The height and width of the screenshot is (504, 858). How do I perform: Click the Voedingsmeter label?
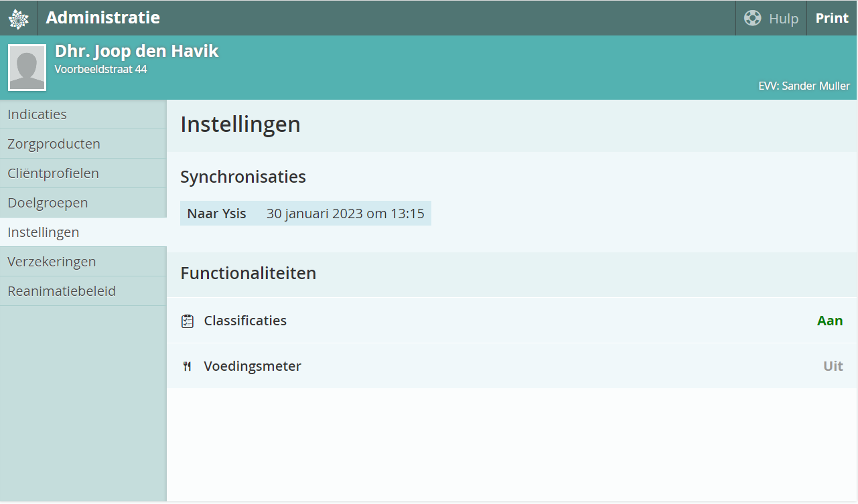click(x=253, y=366)
